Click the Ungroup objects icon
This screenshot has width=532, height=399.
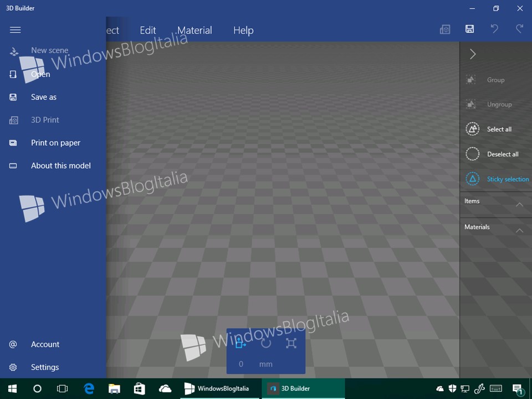point(471,104)
